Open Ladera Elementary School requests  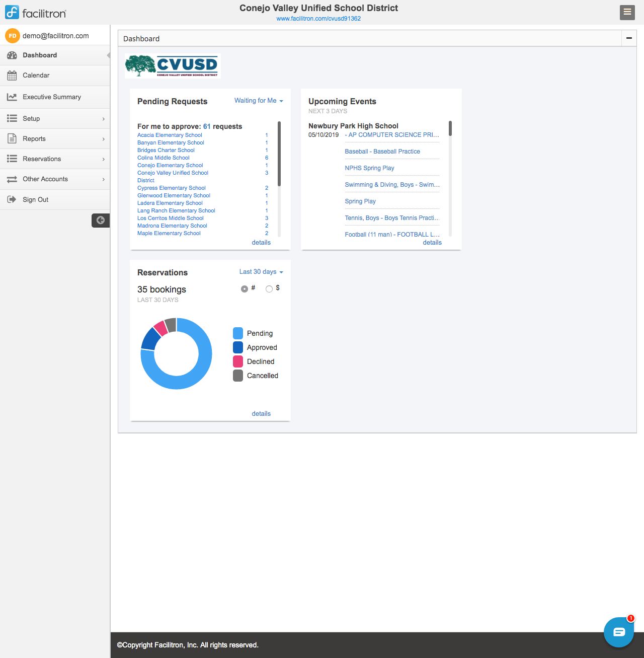(x=170, y=203)
